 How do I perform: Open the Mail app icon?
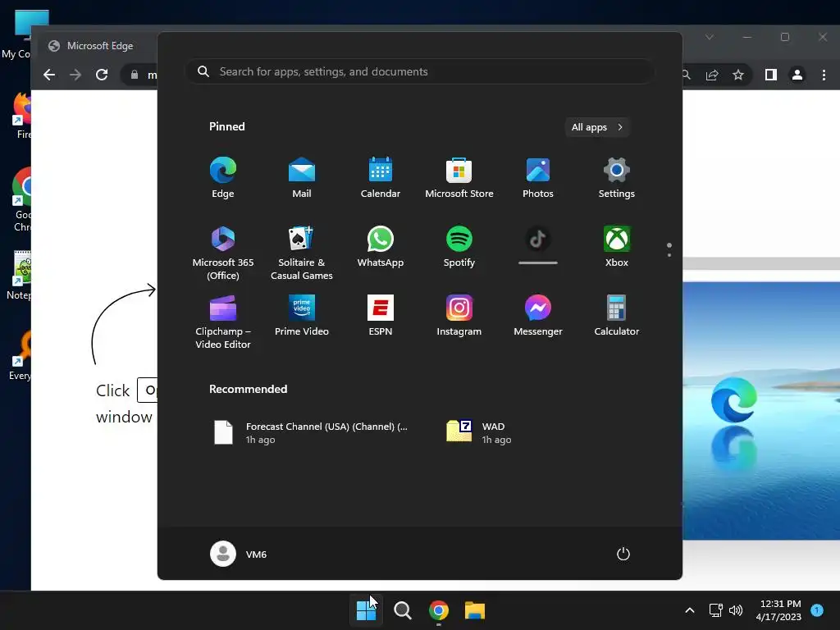(302, 178)
